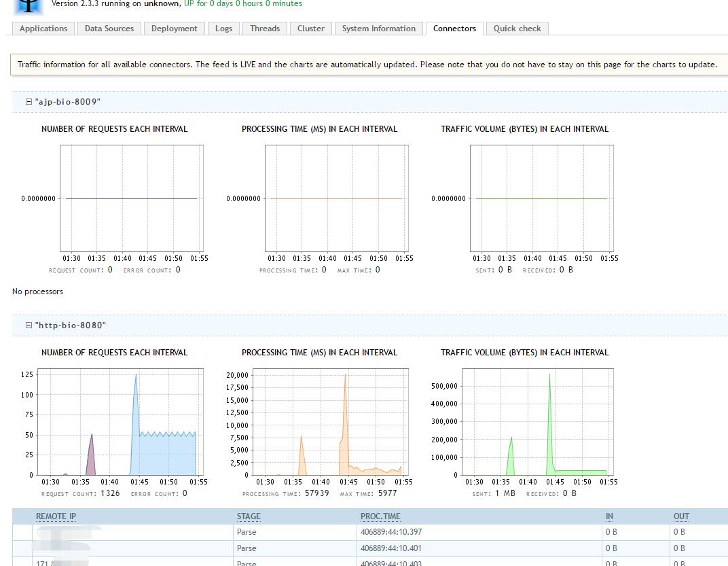The image size is (728, 566).
Task: Go to the Logs tab
Action: pyautogui.click(x=223, y=29)
